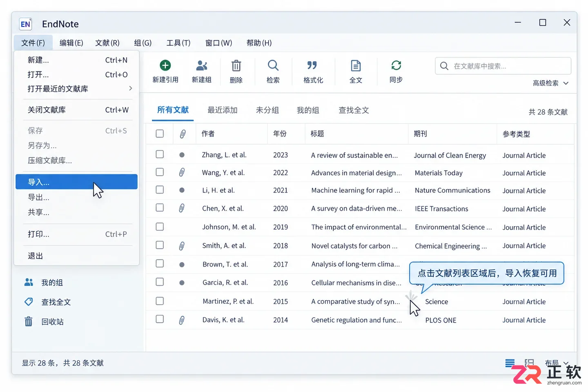Click the attachment paperclip on Wang, Y. row

[x=182, y=172]
